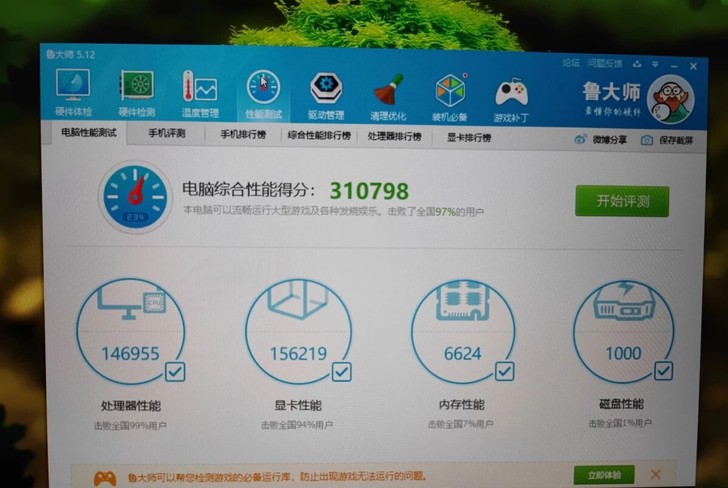Click the 微博分享 link

610,139
